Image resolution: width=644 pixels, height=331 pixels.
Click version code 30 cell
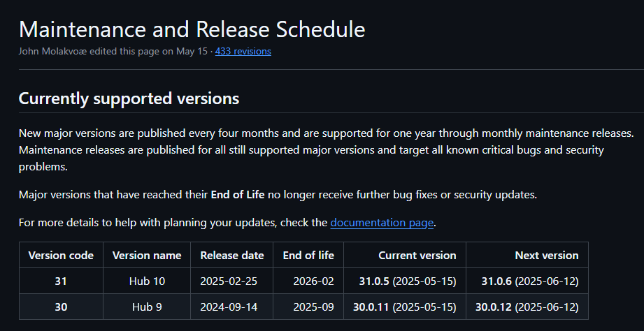coord(61,307)
